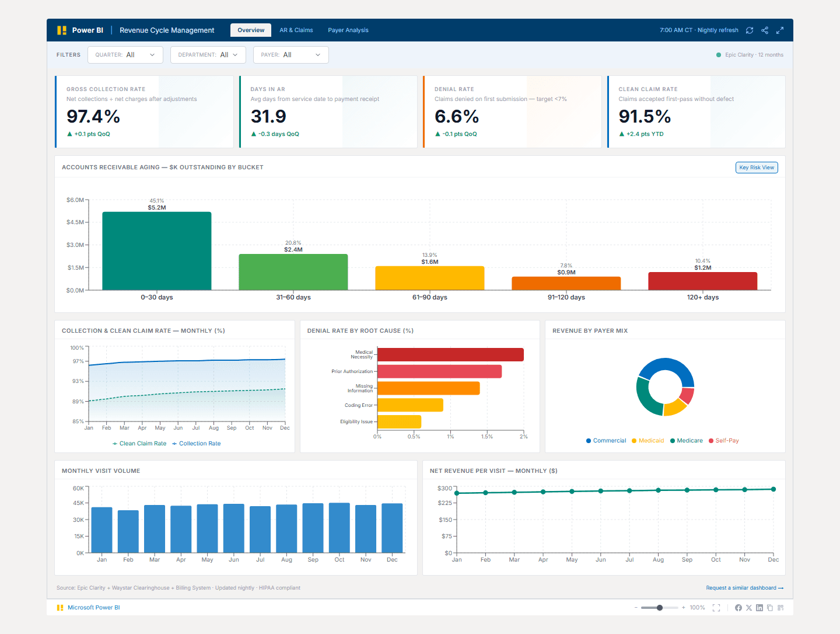Click the Coding Error denial bar
Image resolution: width=840 pixels, height=634 pixels.
(x=410, y=405)
